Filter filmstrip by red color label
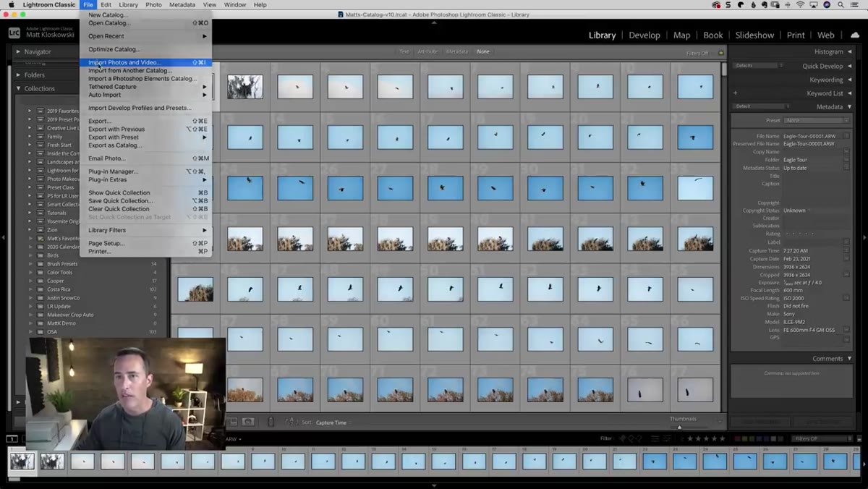The image size is (868, 489). [x=737, y=438]
